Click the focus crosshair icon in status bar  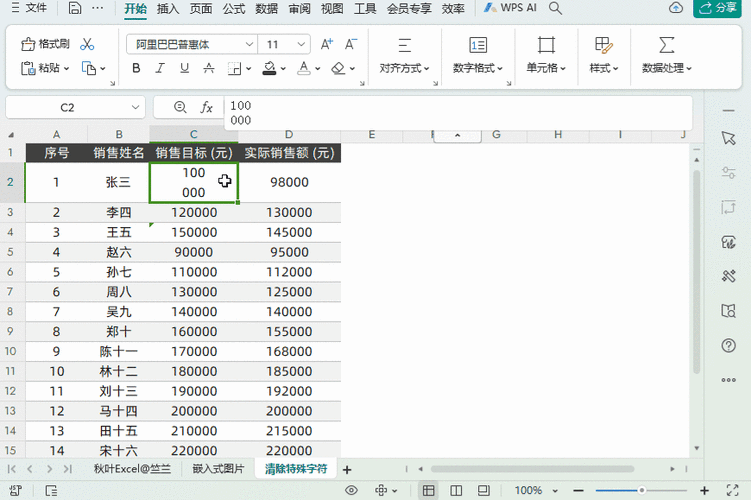381,490
